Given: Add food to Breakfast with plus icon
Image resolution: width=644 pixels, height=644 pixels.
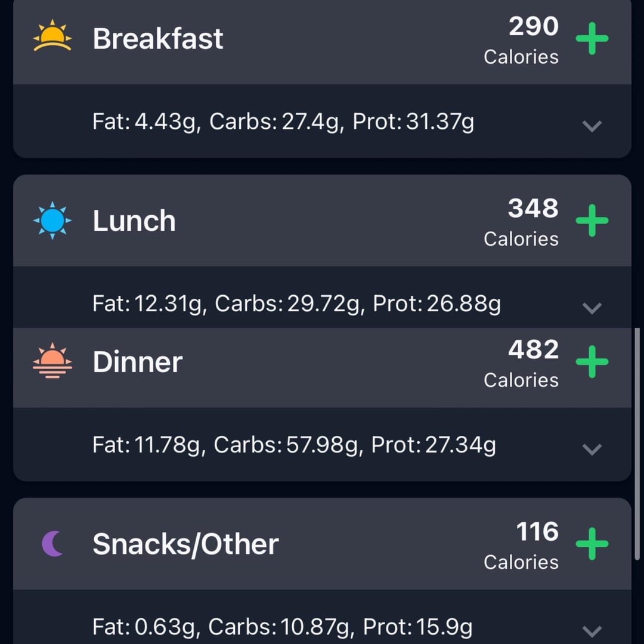Looking at the screenshot, I should pyautogui.click(x=592, y=39).
